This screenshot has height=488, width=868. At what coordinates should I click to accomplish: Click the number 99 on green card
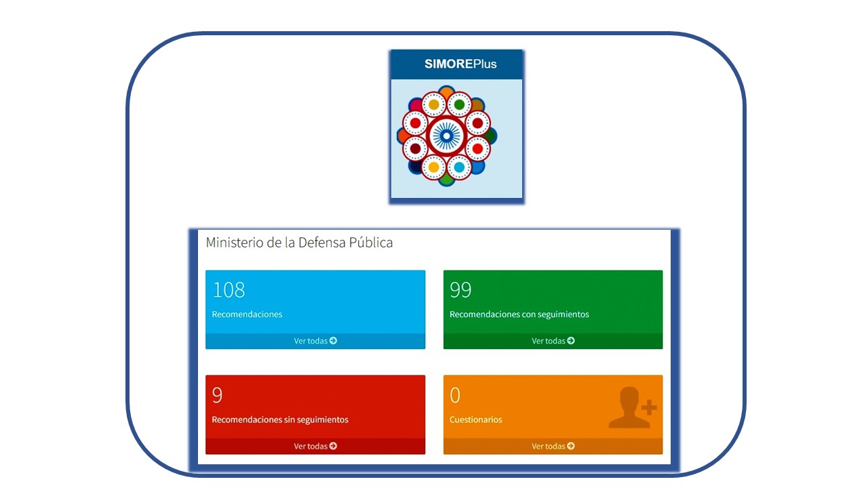click(x=460, y=290)
